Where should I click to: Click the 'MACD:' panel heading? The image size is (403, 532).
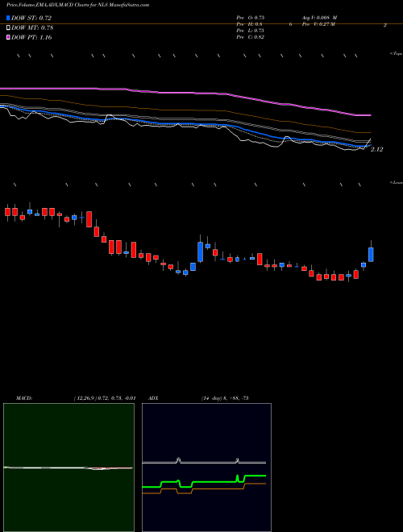click(x=24, y=397)
